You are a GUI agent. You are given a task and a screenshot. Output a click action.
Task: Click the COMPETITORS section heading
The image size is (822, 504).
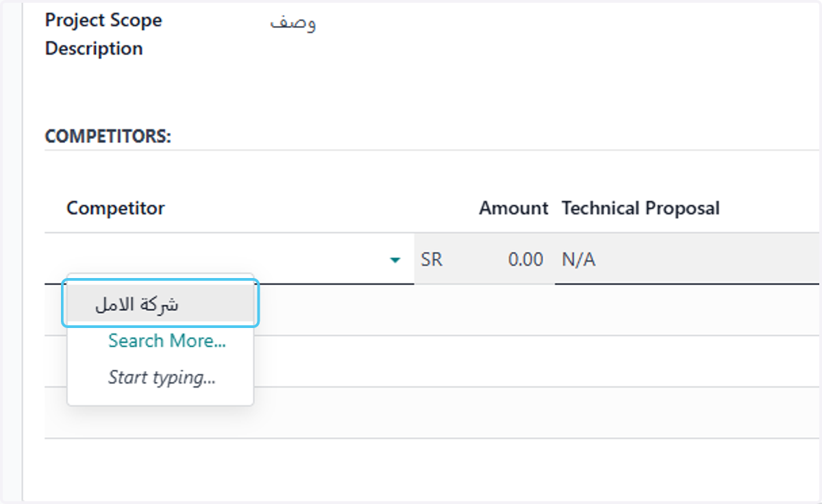pos(108,136)
